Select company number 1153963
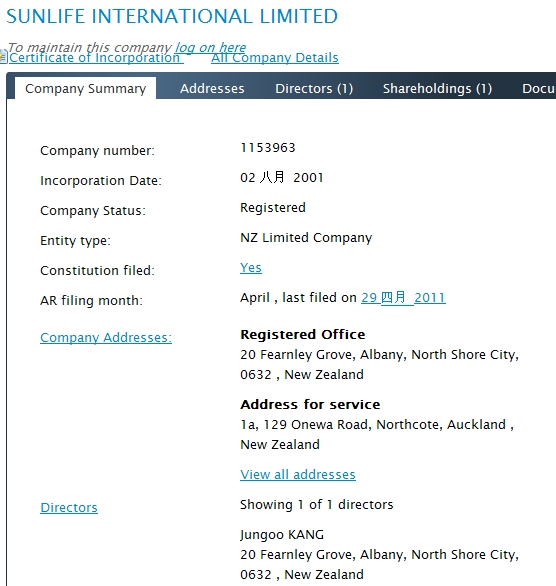This screenshot has width=556, height=586. click(268, 148)
